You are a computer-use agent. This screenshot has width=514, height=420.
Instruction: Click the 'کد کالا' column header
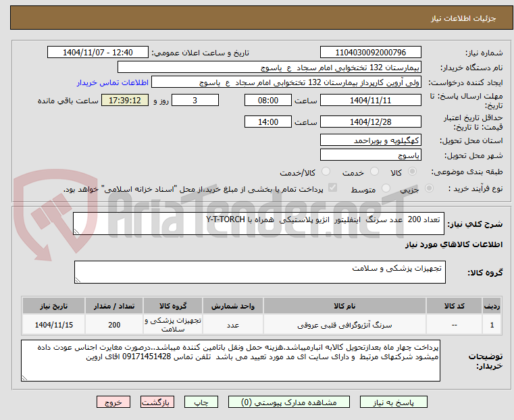click(x=454, y=306)
